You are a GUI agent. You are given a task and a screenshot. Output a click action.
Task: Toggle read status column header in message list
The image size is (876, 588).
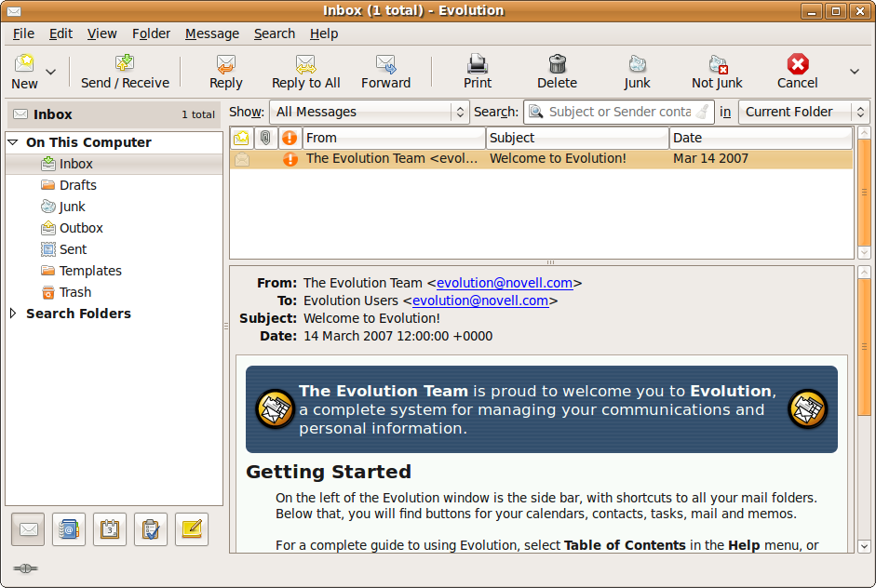coord(242,138)
